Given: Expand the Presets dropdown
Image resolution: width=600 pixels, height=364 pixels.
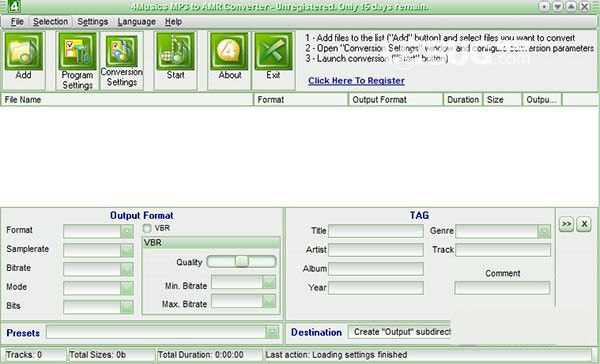Looking at the screenshot, I should click(x=272, y=332).
